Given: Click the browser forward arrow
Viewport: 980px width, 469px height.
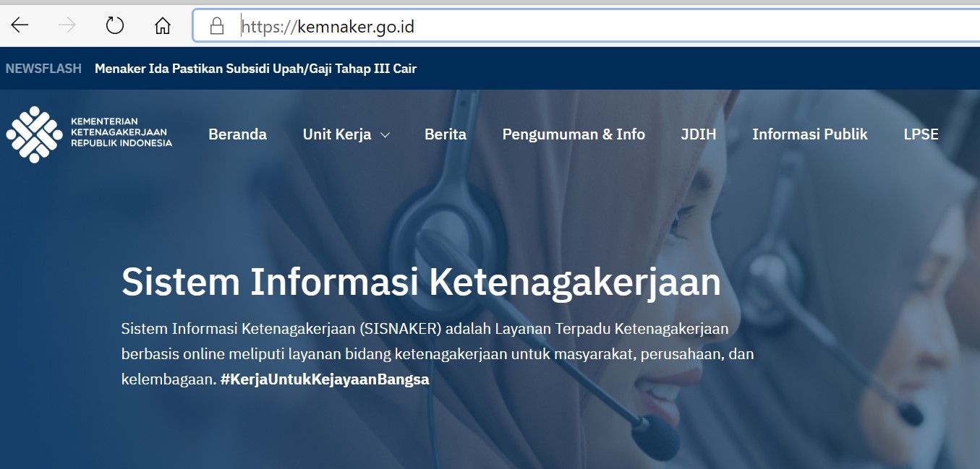Looking at the screenshot, I should pos(67,26).
